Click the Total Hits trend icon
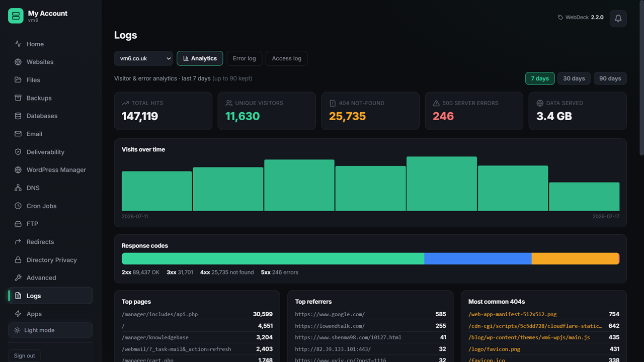Screen dimensions: 644x362 (125, 103)
